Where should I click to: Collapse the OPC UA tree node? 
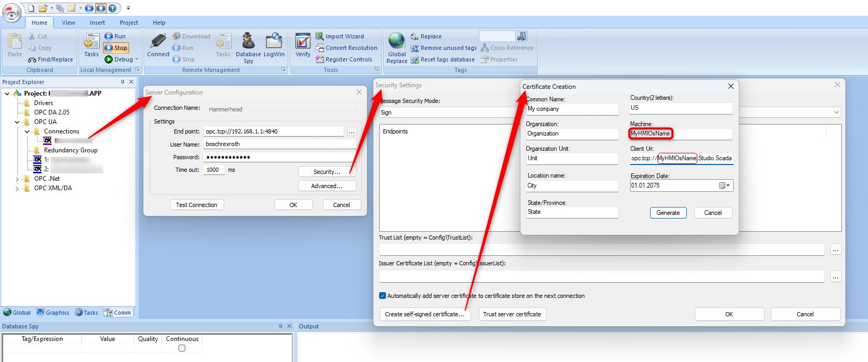tap(17, 122)
